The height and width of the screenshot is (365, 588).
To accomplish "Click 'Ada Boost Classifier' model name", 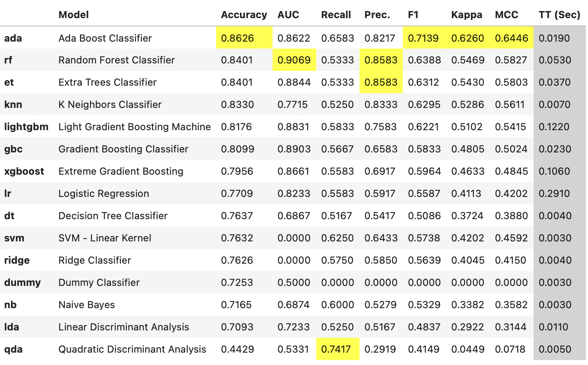I will [105, 38].
